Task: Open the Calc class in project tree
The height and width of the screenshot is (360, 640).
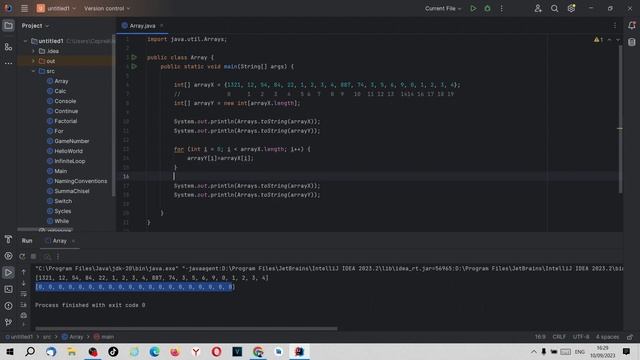Action: pyautogui.click(x=60, y=91)
